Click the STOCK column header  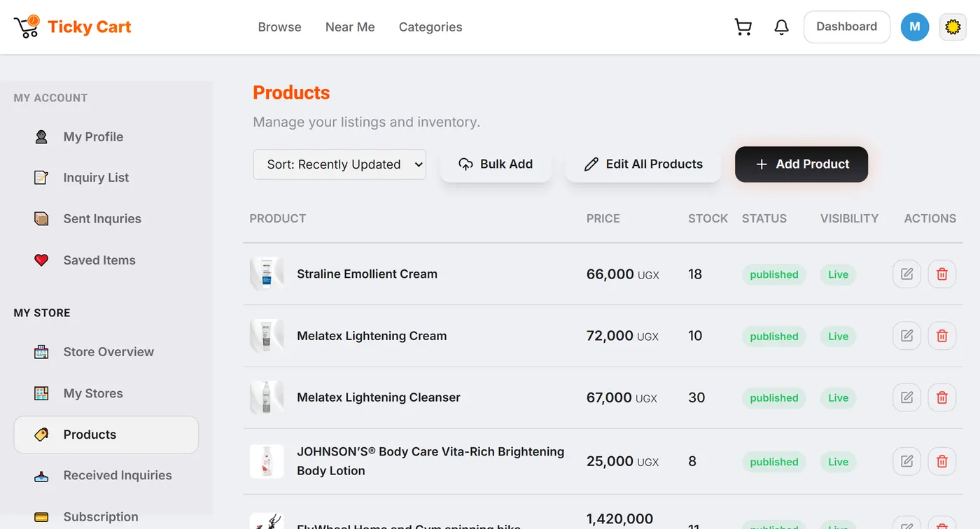708,218
